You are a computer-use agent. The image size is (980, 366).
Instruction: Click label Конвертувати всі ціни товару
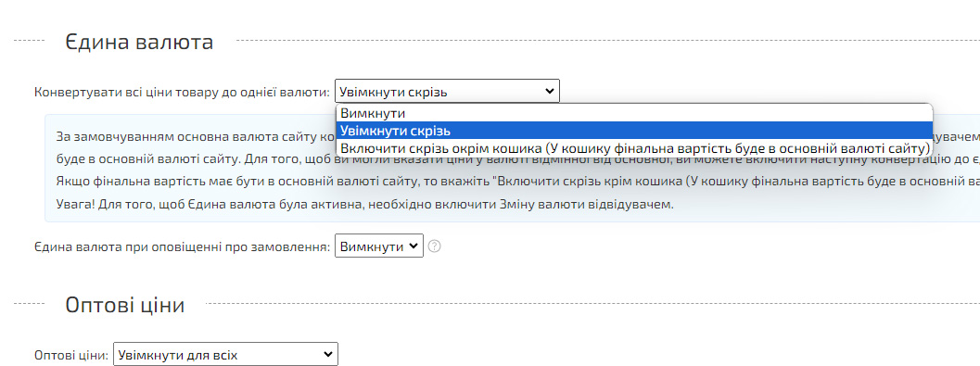(x=182, y=93)
